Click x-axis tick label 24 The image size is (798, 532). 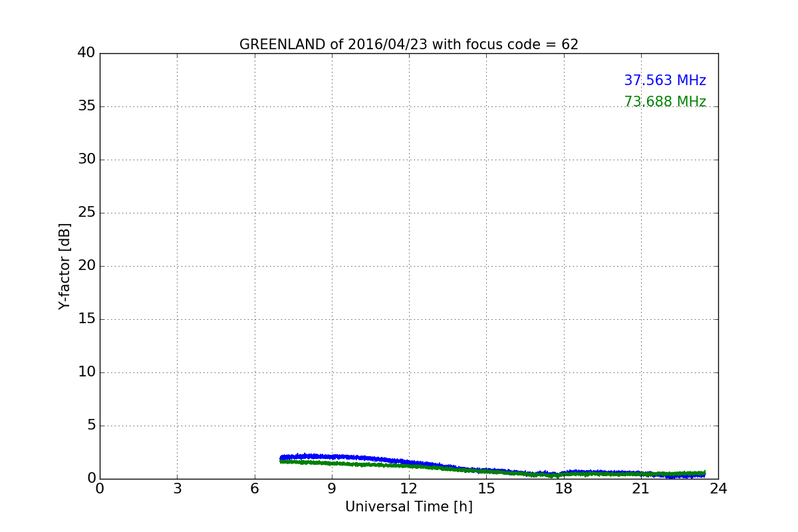coord(718,489)
